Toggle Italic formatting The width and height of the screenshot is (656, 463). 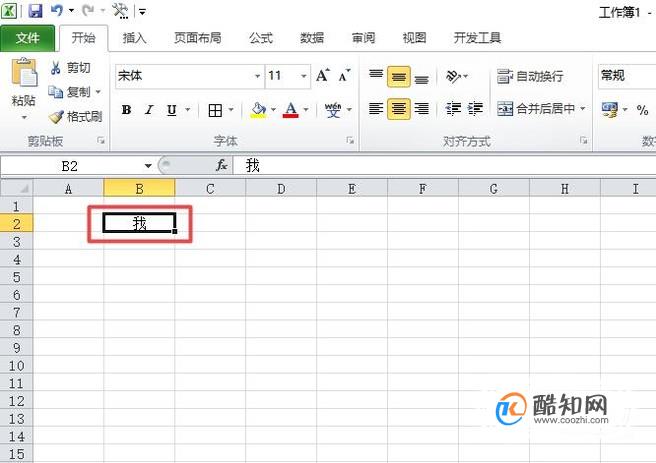coord(149,110)
